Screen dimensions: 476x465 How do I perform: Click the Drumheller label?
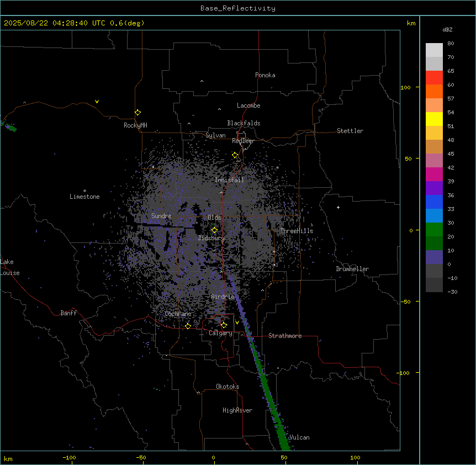352,269
